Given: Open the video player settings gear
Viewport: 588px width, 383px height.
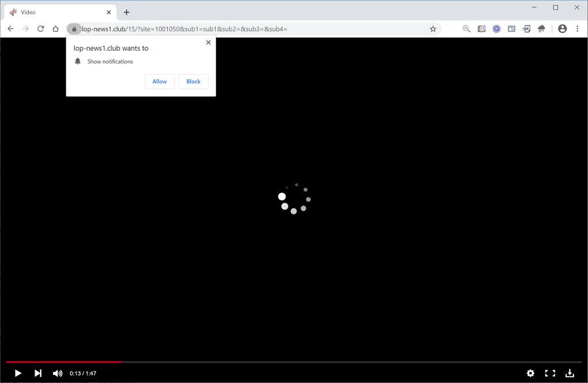Looking at the screenshot, I should tap(530, 373).
